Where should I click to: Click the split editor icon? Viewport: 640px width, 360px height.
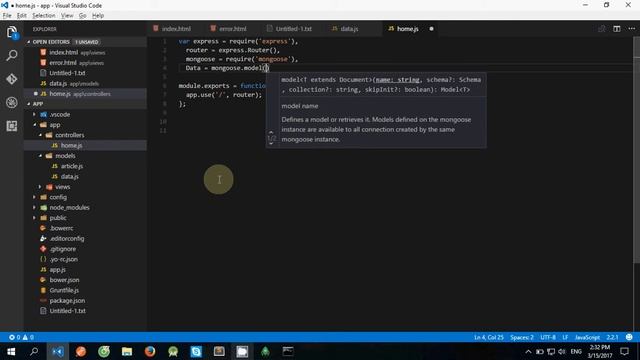(x=617, y=29)
